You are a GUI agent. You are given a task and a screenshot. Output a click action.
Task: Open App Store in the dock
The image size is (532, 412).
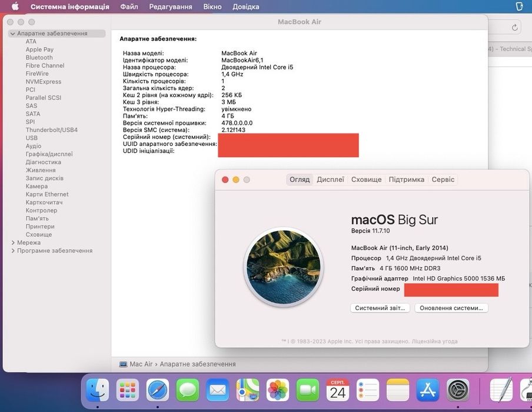[x=428, y=390]
